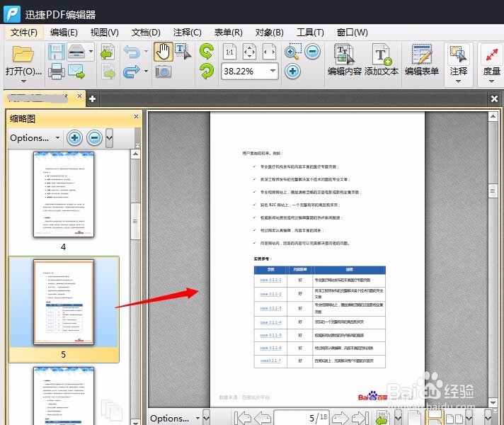Click the next view document icon
This screenshot has height=425, width=504.
coord(108,71)
